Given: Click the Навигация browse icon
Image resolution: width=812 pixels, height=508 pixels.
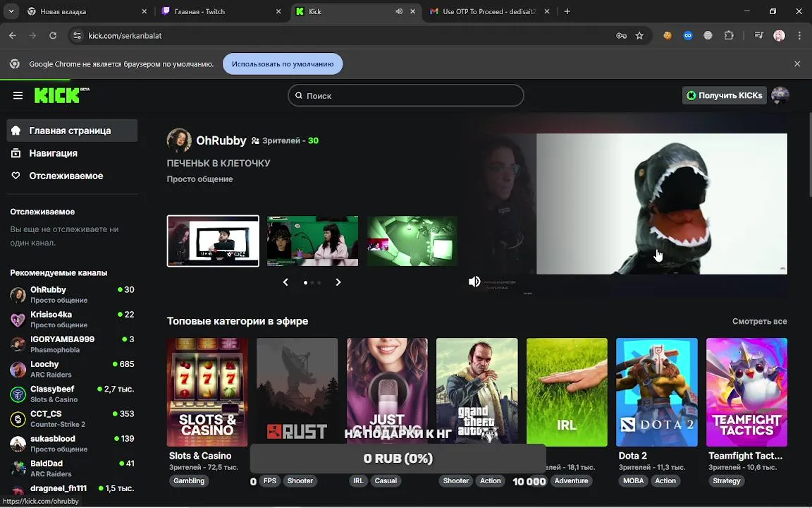Looking at the screenshot, I should 16,153.
